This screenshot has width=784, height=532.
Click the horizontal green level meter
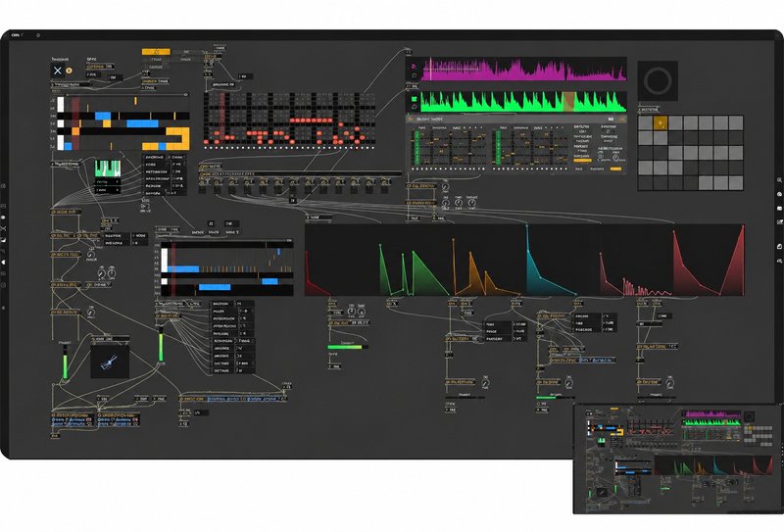tap(348, 347)
